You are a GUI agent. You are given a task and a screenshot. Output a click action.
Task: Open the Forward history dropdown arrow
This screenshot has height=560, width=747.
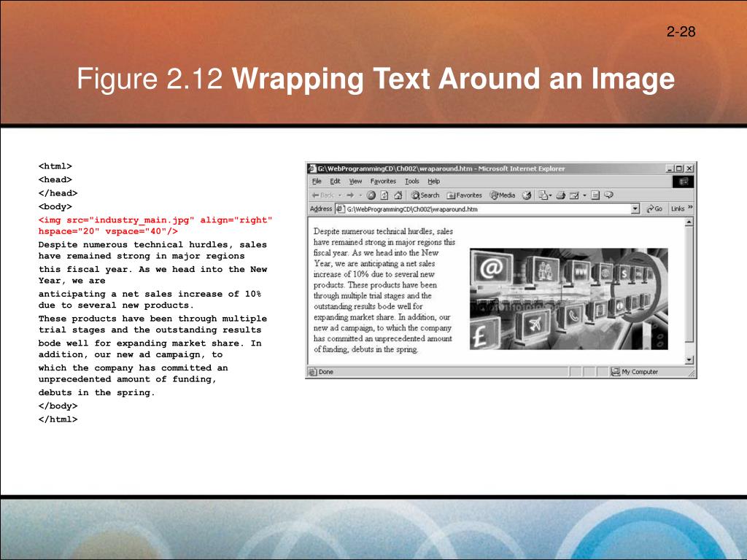[x=360, y=195]
